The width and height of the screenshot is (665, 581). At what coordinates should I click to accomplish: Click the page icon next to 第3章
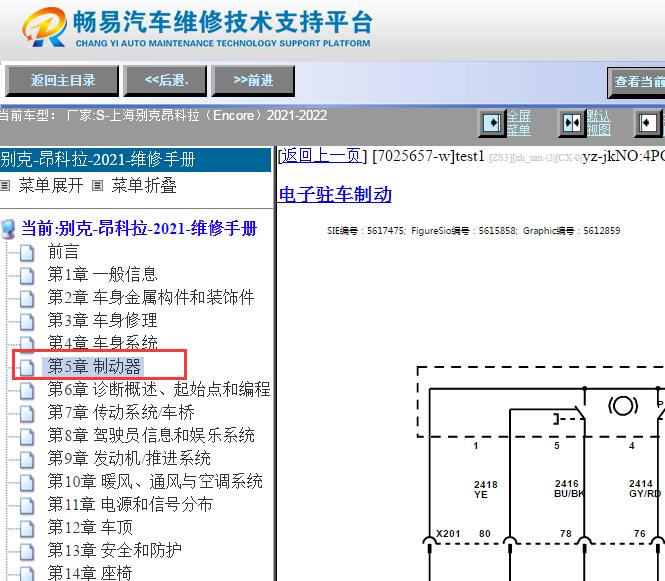(x=27, y=321)
